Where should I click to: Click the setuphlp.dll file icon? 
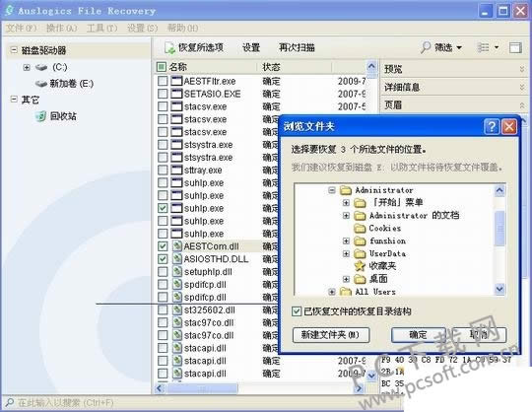pos(176,271)
